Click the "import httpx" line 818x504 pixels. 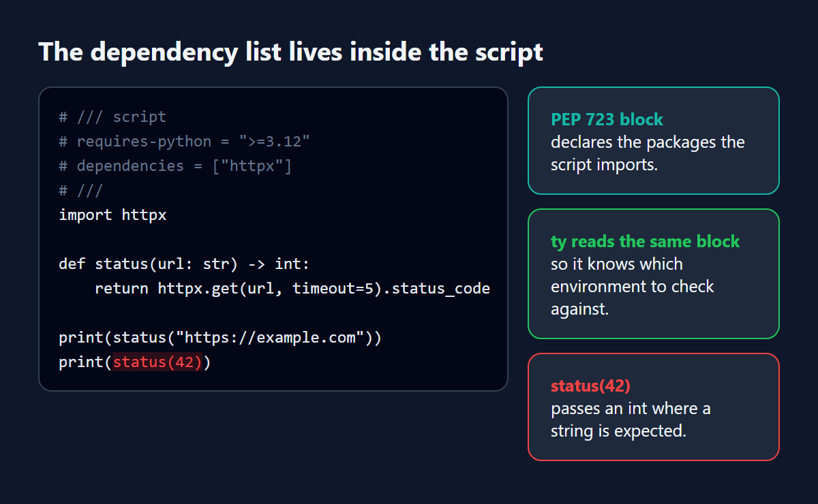112,215
